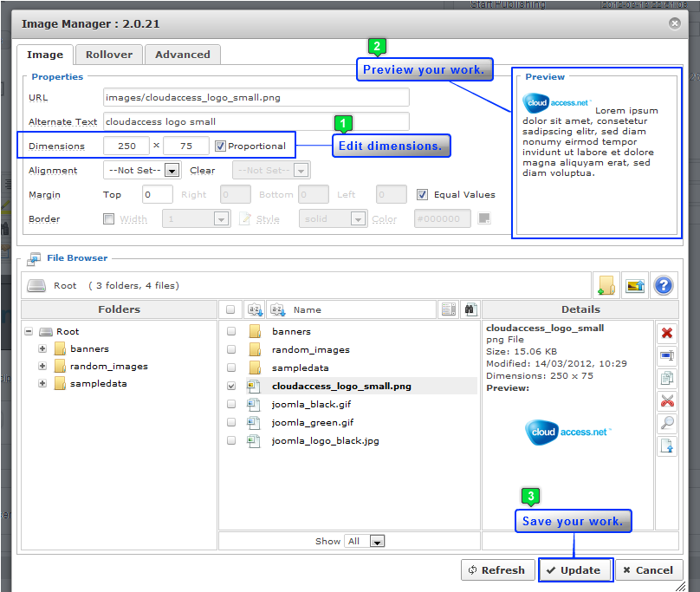Delete selected file with red X
This screenshot has width=700, height=592.
(x=667, y=334)
